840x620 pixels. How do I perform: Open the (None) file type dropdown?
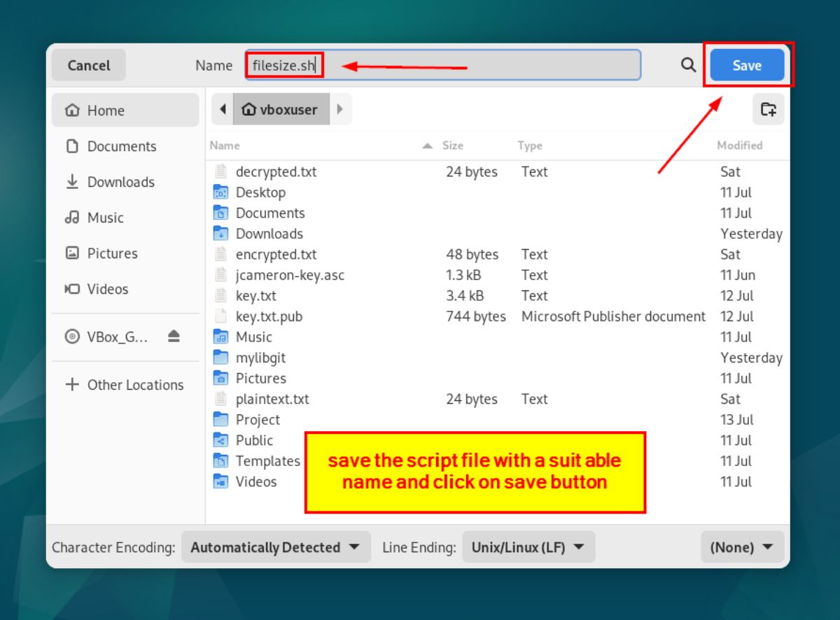pyautogui.click(x=741, y=547)
